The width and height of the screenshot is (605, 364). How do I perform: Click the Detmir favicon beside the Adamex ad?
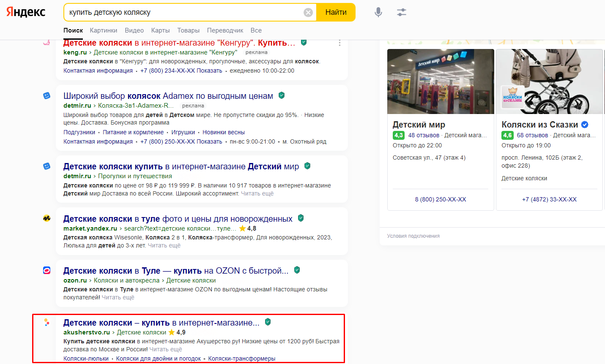pyautogui.click(x=47, y=96)
